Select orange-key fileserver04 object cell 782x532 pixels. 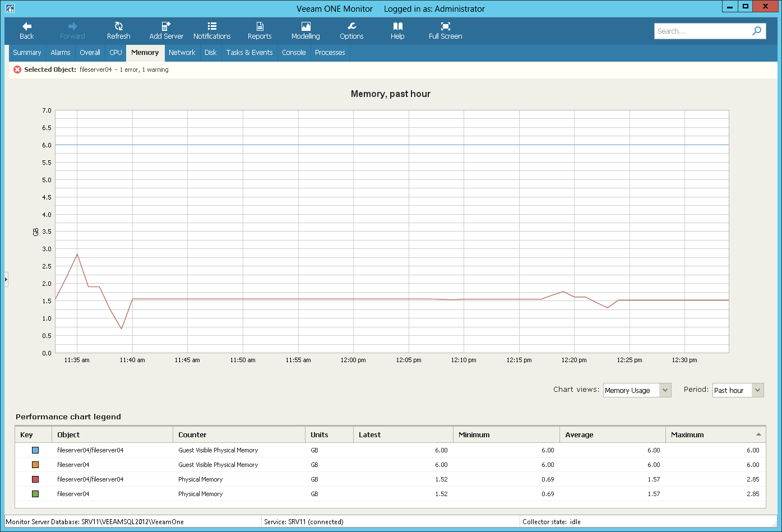click(113, 465)
